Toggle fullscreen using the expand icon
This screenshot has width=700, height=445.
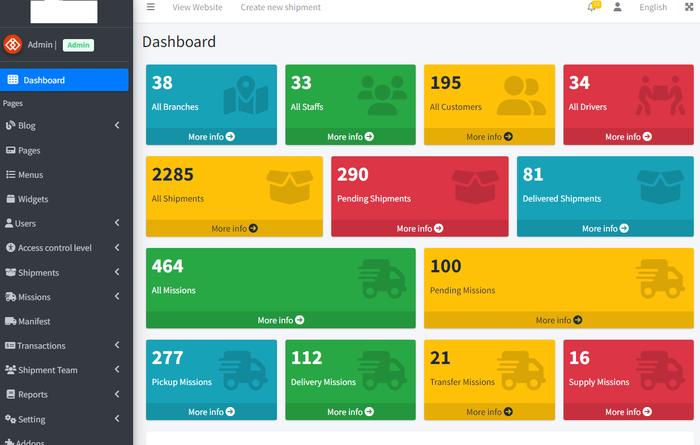(x=686, y=7)
